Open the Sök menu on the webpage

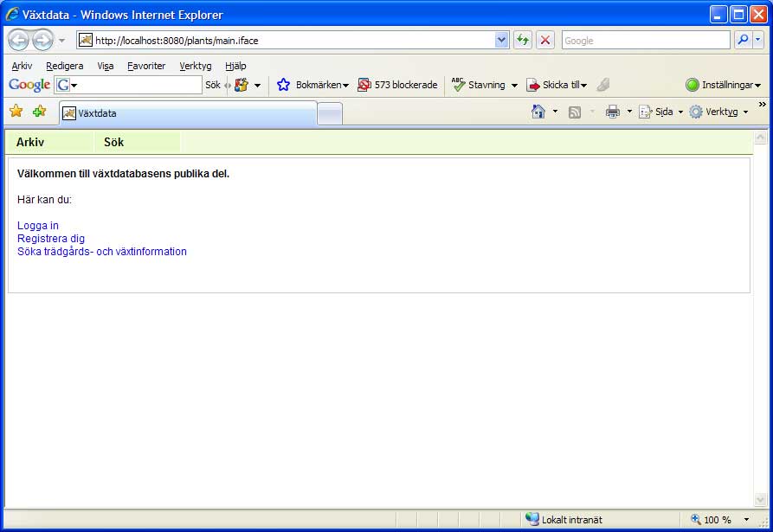[x=114, y=143]
